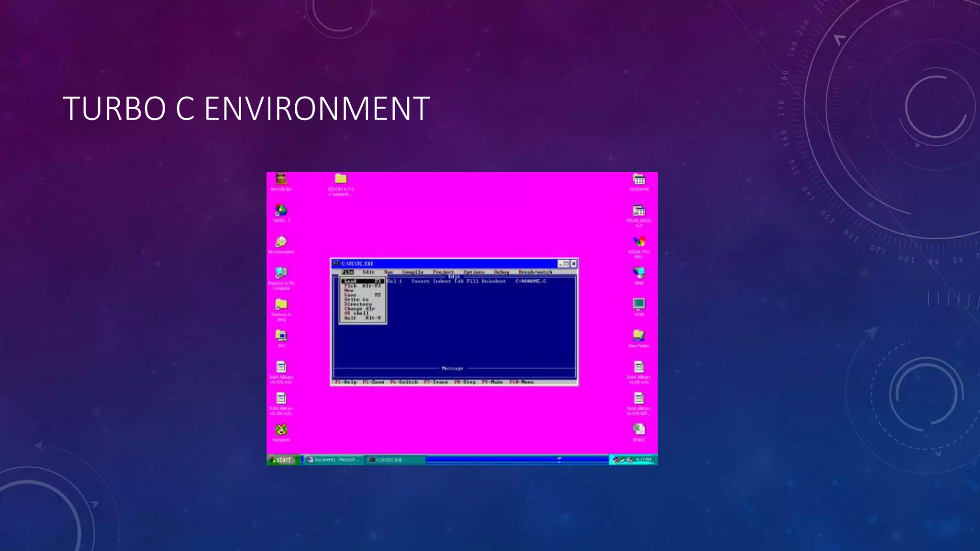
Task: Click the Recycle Bin desktop icon
Action: [281, 180]
